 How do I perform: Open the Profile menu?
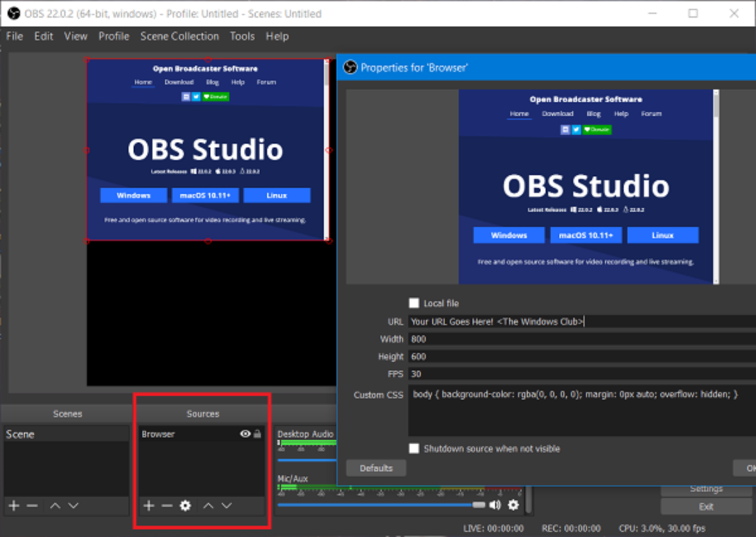tap(113, 36)
